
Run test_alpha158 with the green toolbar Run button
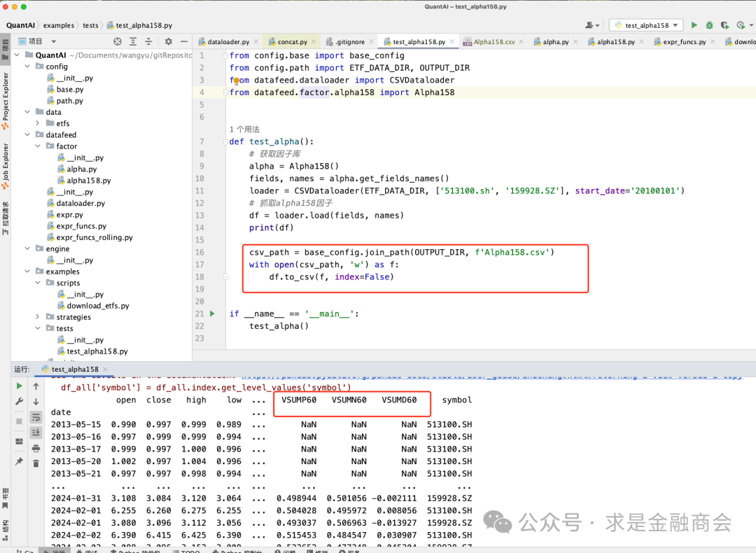click(694, 25)
